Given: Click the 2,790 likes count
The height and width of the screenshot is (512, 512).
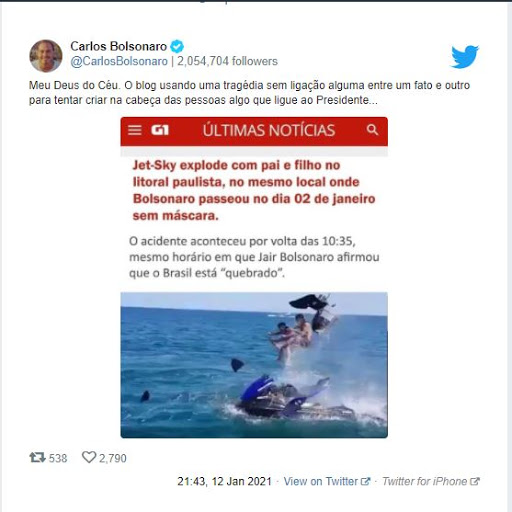Looking at the screenshot, I should point(113,458).
